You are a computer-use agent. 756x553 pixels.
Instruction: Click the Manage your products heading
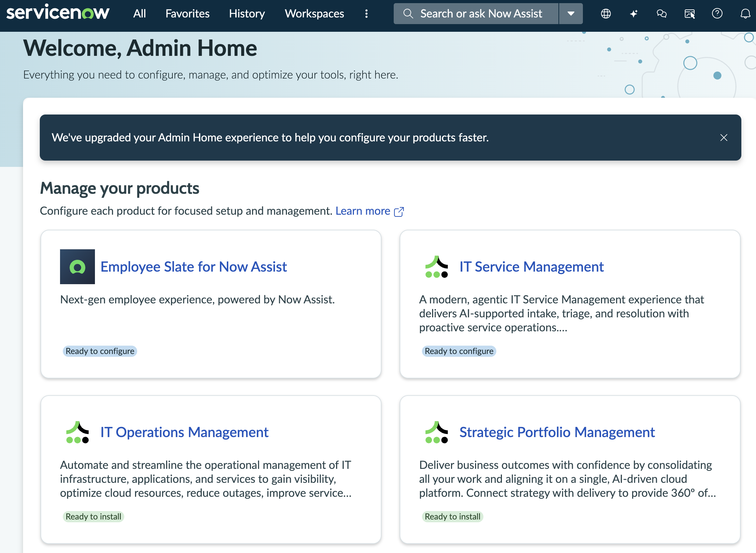click(120, 188)
